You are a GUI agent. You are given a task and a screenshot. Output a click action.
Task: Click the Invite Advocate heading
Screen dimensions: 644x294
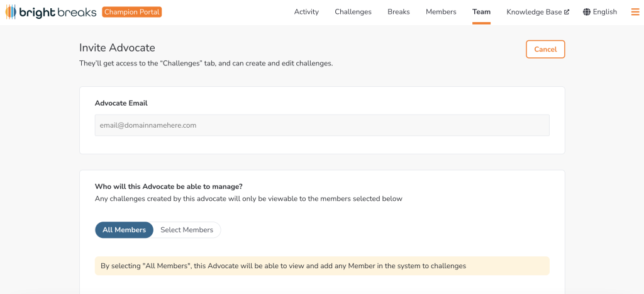(117, 48)
